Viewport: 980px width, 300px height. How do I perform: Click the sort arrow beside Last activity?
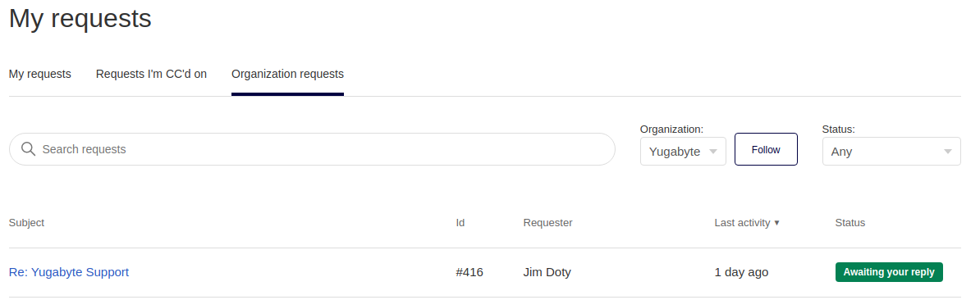[x=777, y=223]
